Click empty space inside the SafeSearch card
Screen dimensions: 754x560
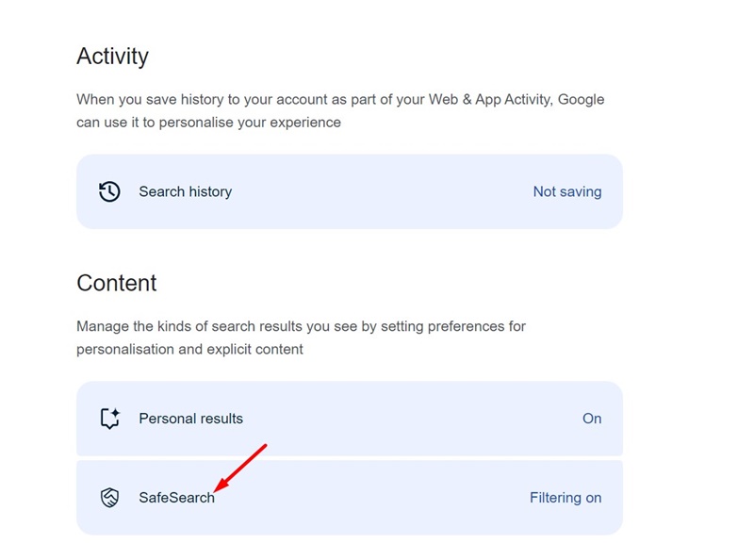pyautogui.click(x=370, y=498)
